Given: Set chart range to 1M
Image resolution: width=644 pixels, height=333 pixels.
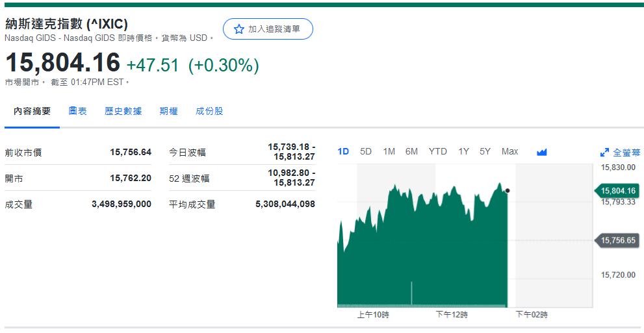Looking at the screenshot, I should (x=389, y=151).
